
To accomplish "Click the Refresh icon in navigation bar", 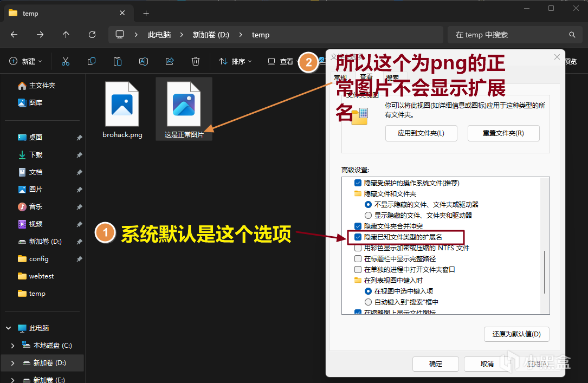I will click(92, 35).
